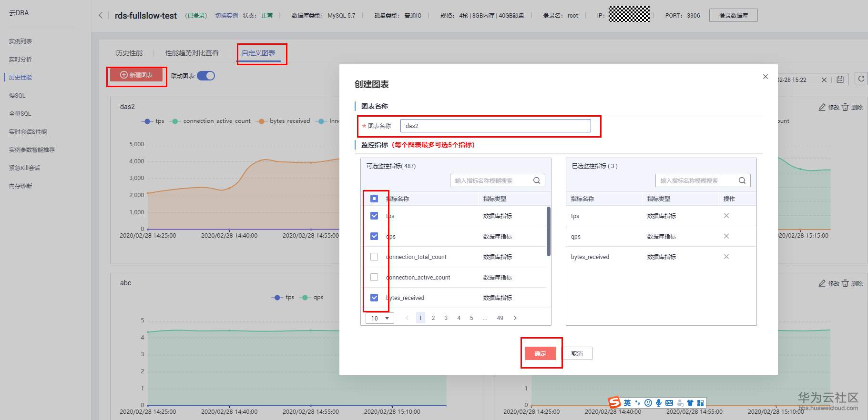This screenshot has width=868, height=420.
Task: Refresh the charts with the reload icon
Action: point(861,79)
